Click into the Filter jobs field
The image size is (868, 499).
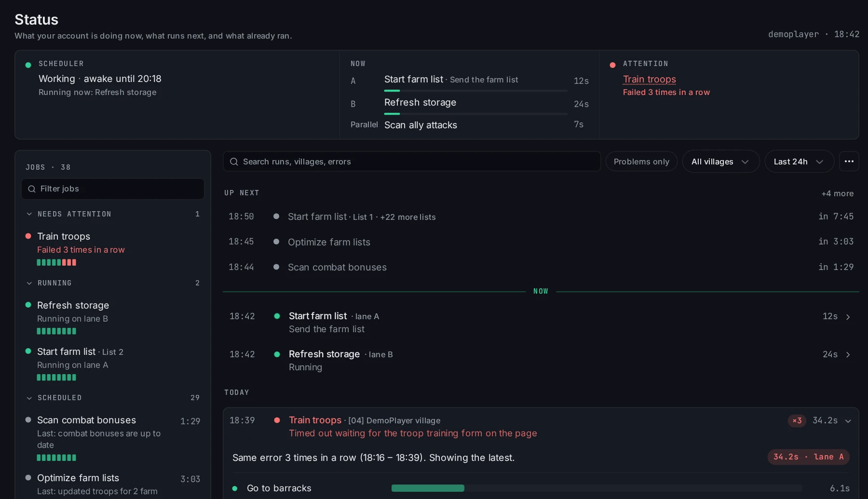[x=113, y=189]
